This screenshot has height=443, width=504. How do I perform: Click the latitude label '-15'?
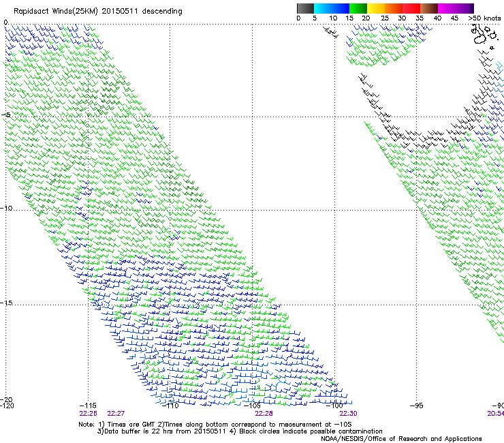6,303
